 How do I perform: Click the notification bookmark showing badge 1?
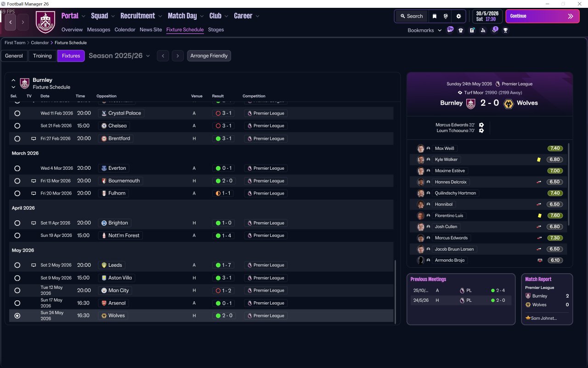tap(495, 30)
